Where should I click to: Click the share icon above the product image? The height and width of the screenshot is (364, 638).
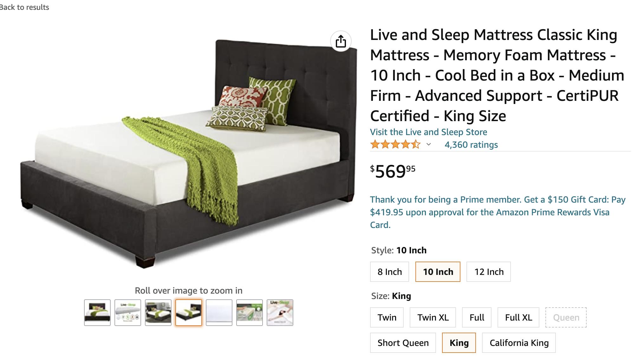pos(341,41)
